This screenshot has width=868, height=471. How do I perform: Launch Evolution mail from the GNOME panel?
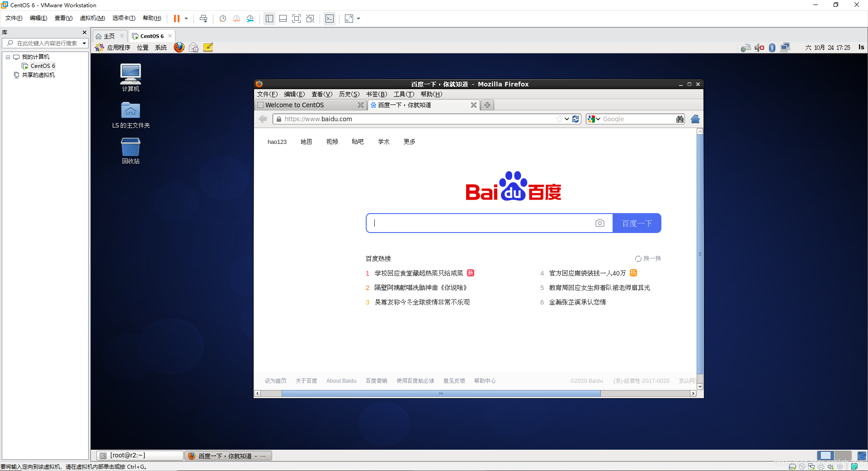coord(193,48)
